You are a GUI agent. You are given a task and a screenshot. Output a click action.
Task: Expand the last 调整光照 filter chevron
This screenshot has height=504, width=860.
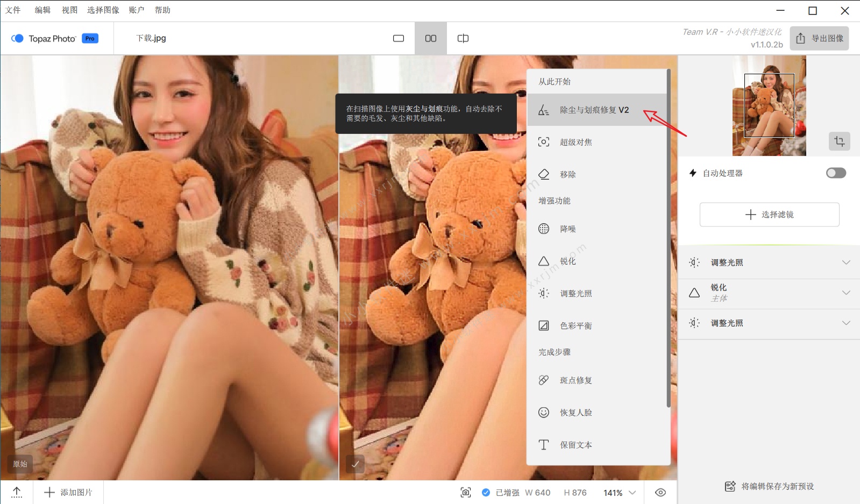(x=846, y=323)
